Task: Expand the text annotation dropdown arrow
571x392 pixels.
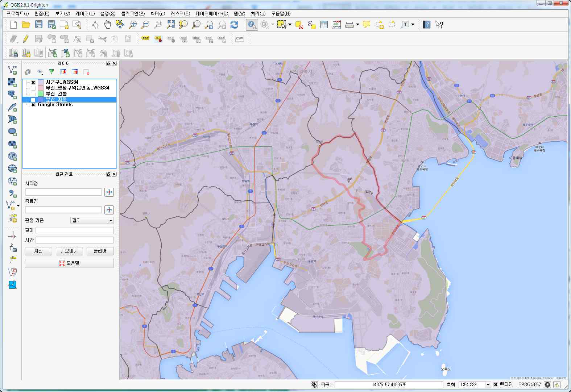Action: 413,25
